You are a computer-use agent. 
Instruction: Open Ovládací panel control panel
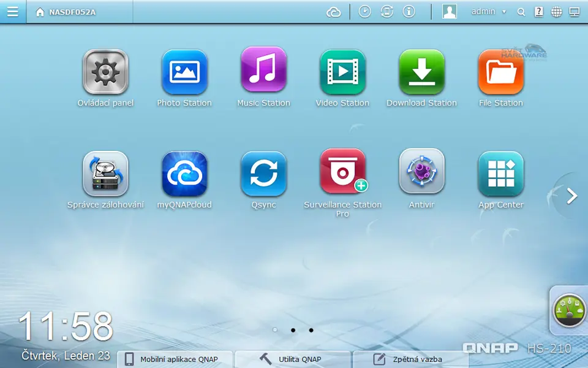tap(105, 72)
